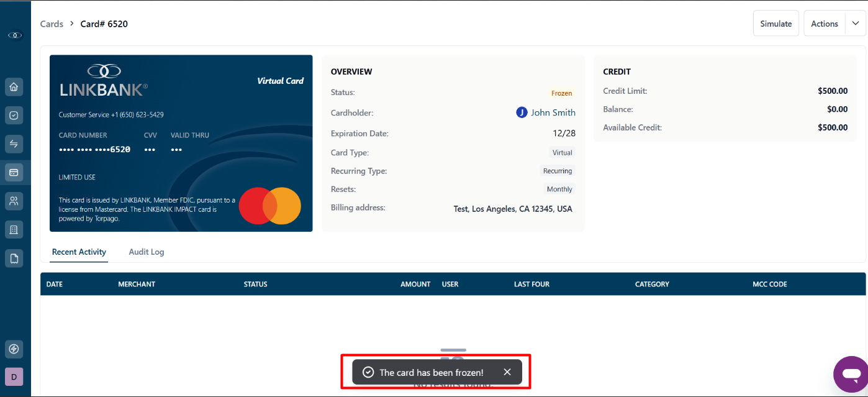Select the Cards icon in the sidebar
This screenshot has height=397, width=868.
click(x=14, y=172)
